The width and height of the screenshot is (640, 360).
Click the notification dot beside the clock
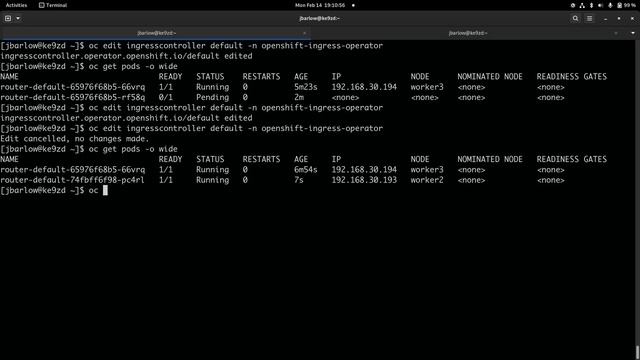pos(353,5)
